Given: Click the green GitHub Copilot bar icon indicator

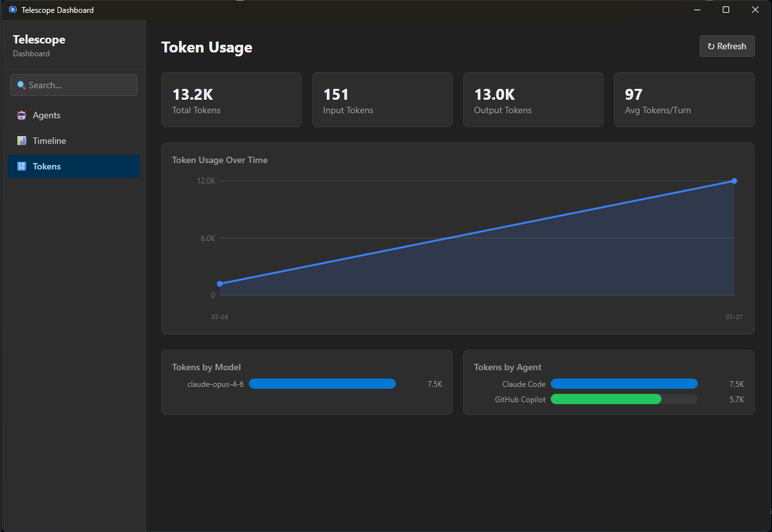Looking at the screenshot, I should click(606, 399).
